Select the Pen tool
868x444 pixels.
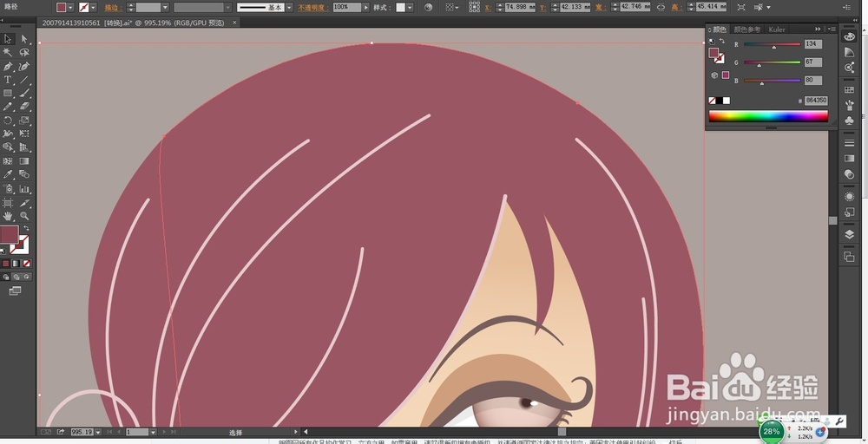click(x=8, y=67)
